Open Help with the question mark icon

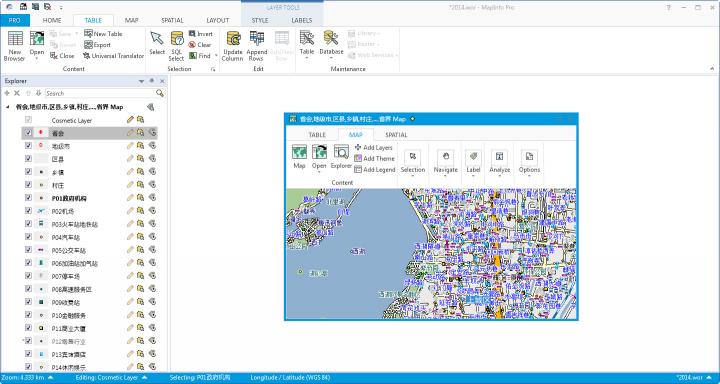tap(669, 7)
